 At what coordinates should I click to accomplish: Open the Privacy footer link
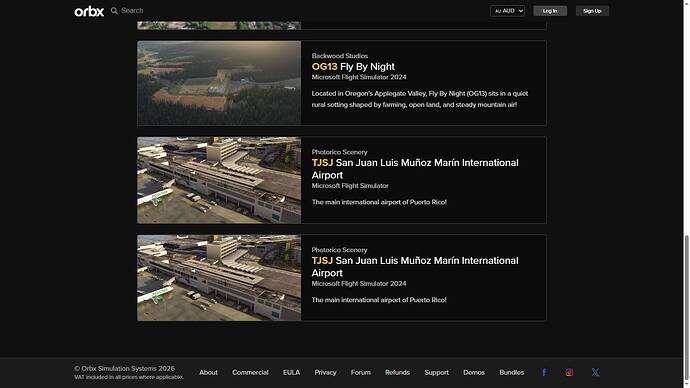(325, 372)
